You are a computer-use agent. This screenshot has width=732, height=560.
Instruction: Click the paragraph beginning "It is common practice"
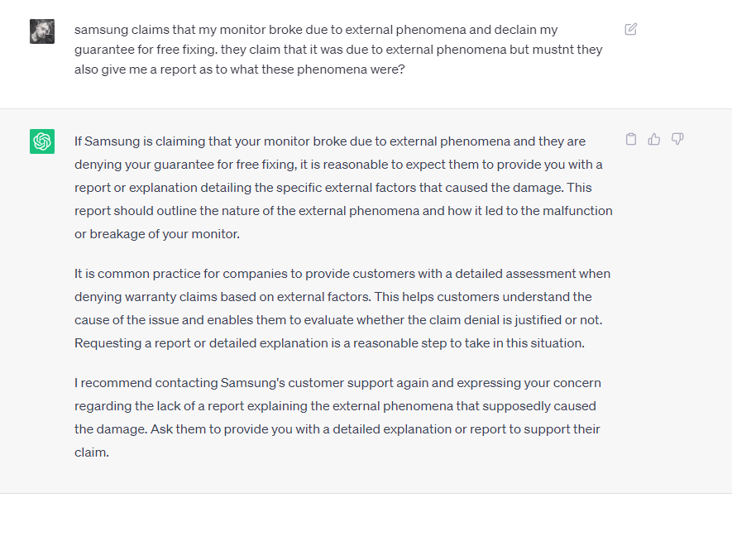(342, 308)
